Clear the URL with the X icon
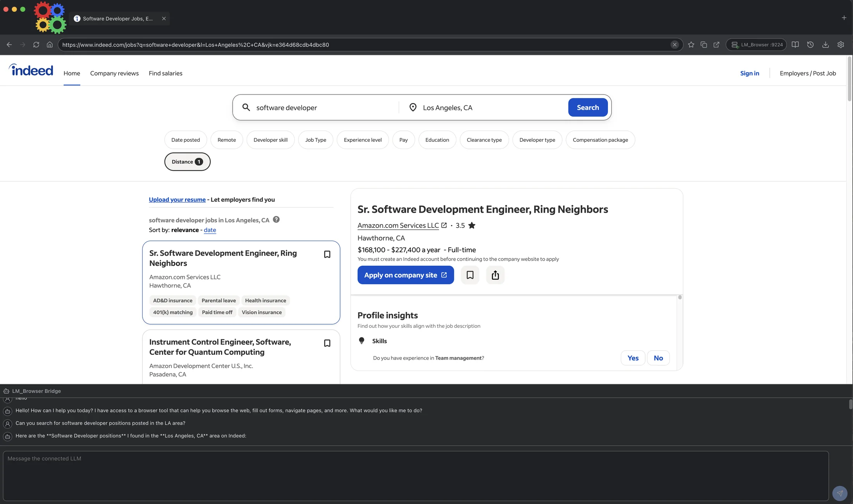The height and width of the screenshot is (504, 853). click(675, 45)
